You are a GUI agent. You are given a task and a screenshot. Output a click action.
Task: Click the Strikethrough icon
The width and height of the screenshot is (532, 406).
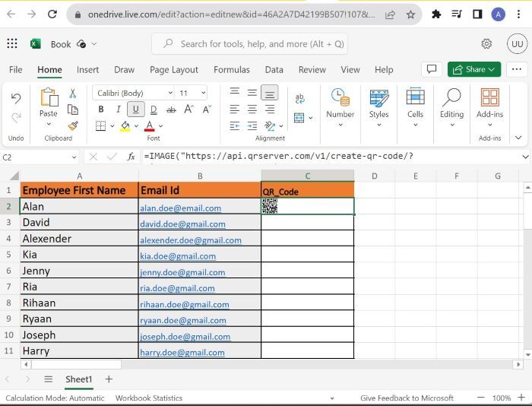[x=171, y=109]
